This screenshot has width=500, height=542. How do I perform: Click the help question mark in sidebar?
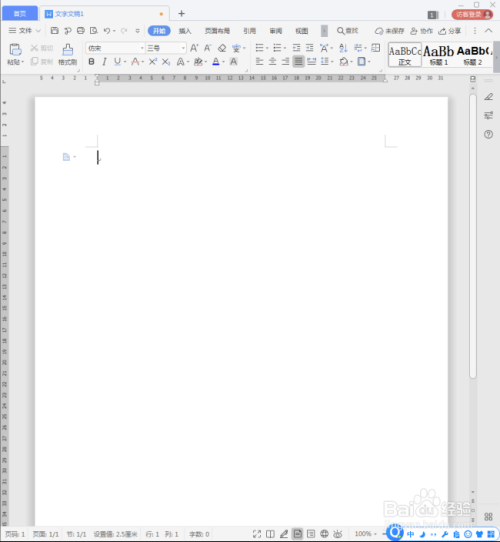click(x=488, y=134)
